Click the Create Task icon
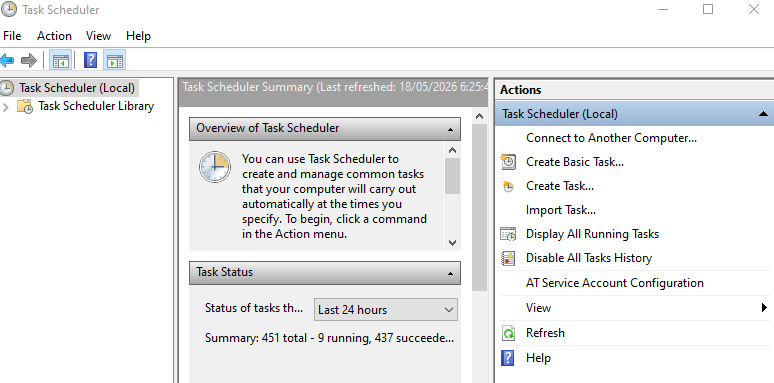 508,186
